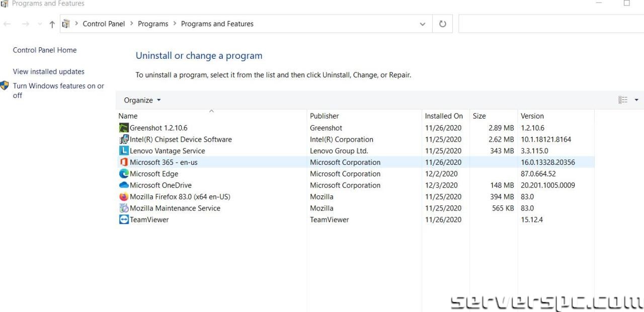Viewport: 644px width, 312px height.
Task: Click the Greenshot program icon
Action: click(124, 128)
